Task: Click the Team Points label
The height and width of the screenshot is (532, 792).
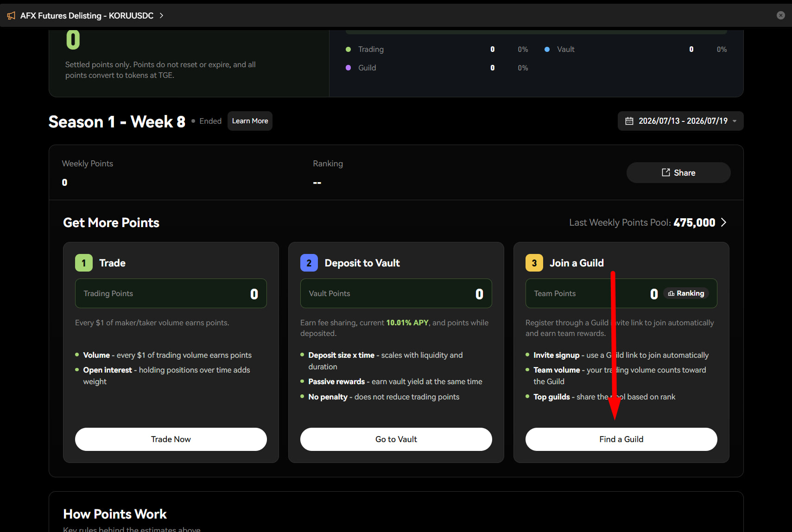Action: coord(555,293)
